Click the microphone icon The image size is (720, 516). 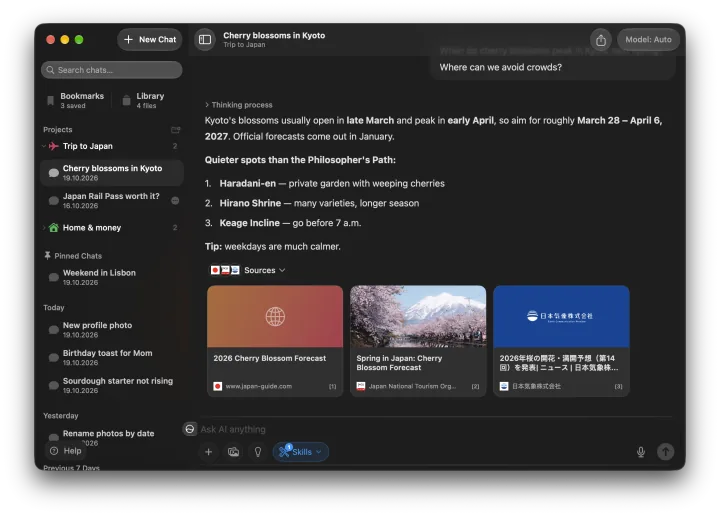pyautogui.click(x=641, y=452)
